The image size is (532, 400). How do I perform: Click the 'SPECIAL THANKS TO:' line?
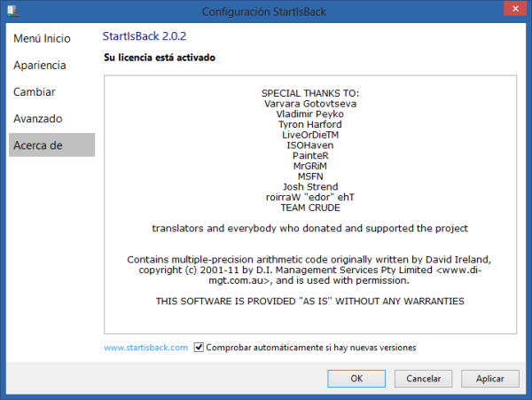coord(310,93)
